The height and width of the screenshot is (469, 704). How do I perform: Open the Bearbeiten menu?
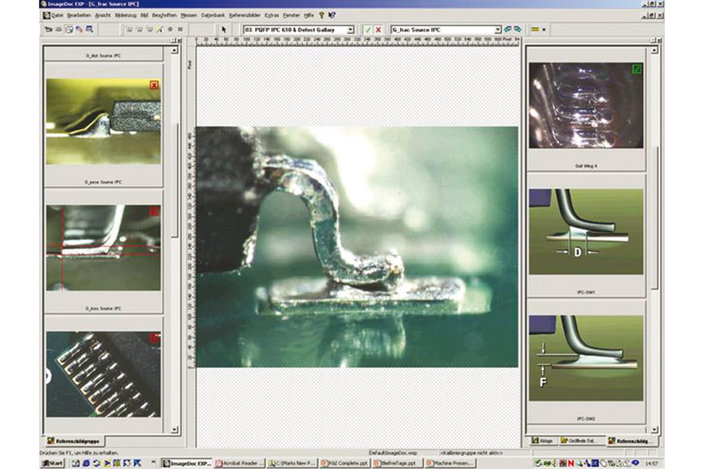(79, 15)
